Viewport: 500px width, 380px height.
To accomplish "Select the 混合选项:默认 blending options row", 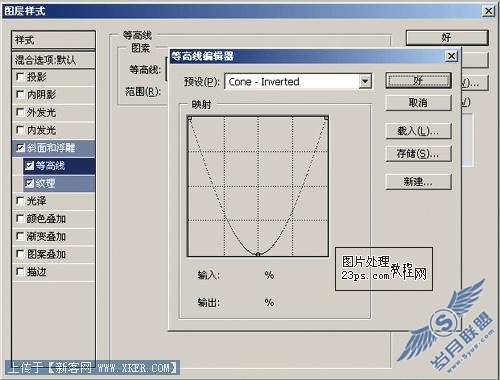I will 53,60.
